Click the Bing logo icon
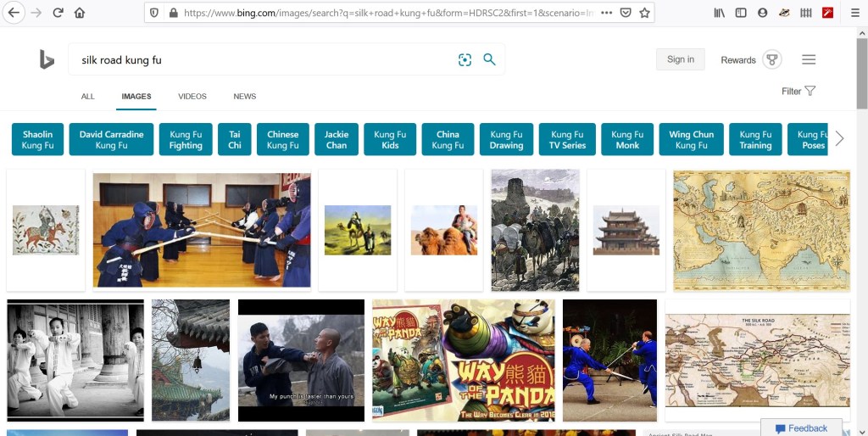 coord(47,59)
